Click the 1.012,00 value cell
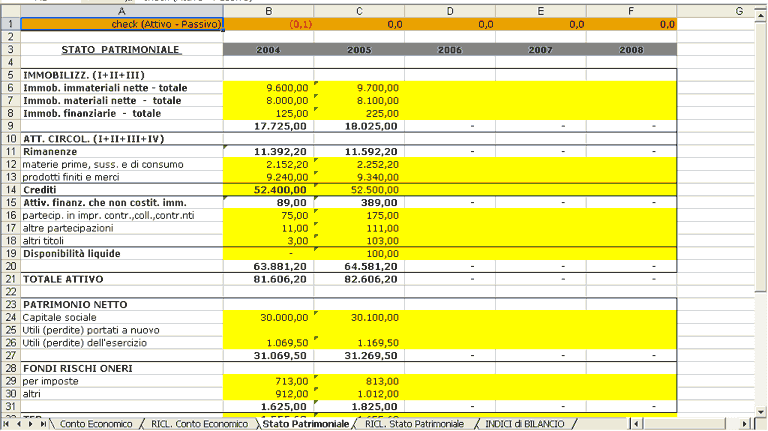 point(359,394)
